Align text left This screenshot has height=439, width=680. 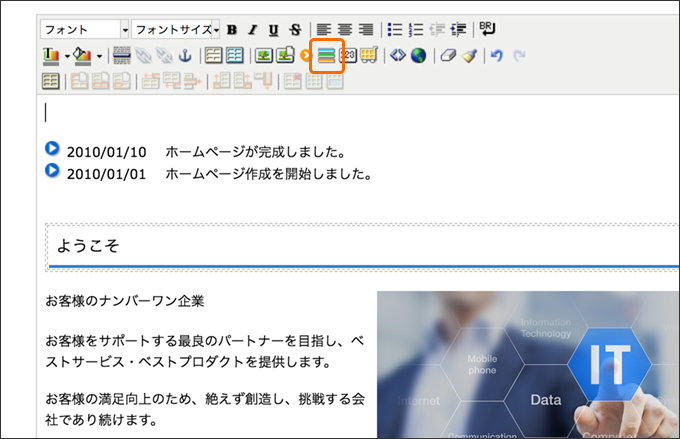pos(324,29)
